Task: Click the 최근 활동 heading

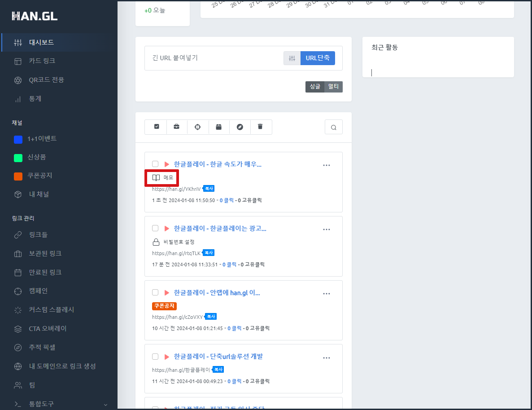Action: pyautogui.click(x=384, y=48)
